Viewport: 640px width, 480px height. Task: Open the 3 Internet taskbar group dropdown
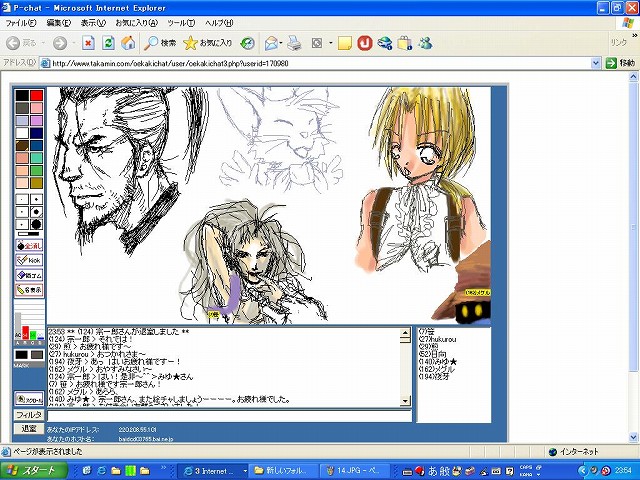tap(245, 471)
